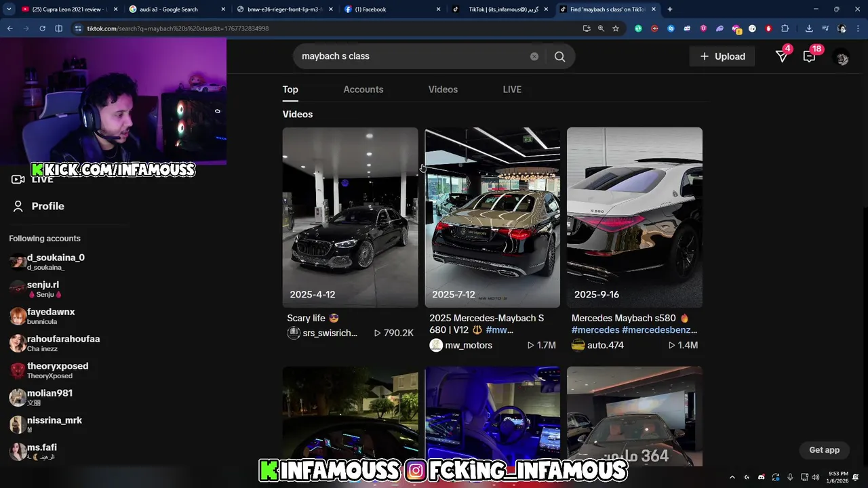Click the red hand ad-blocker extension icon
868x488 pixels.
[768, 28]
